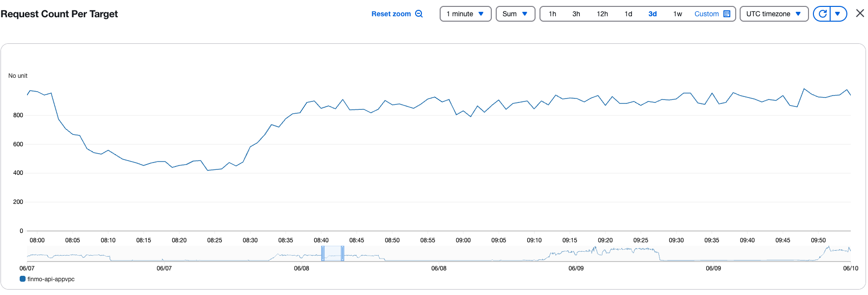Image resolution: width=868 pixels, height=295 pixels.
Task: Expand the refresh options arrow
Action: tap(838, 14)
